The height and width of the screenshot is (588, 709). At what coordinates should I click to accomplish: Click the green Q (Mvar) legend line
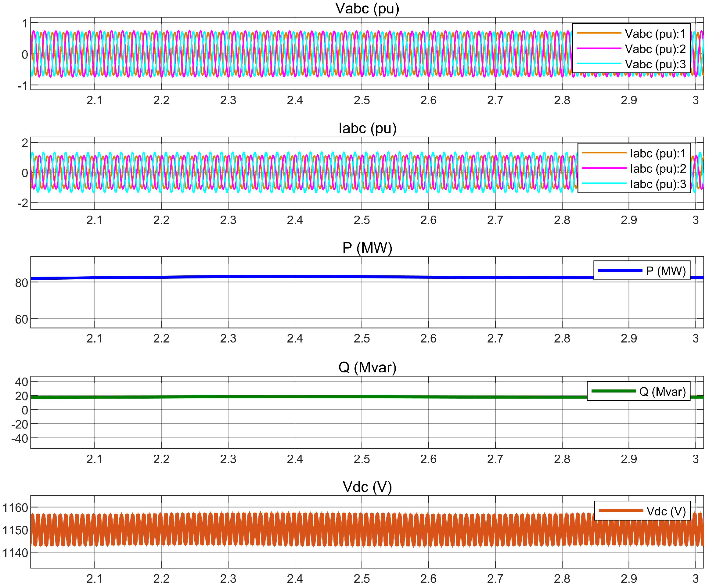pos(614,391)
